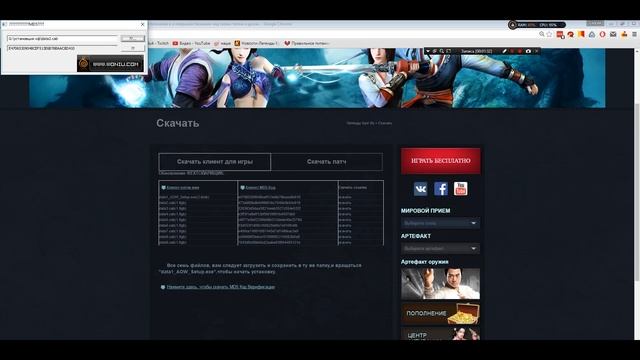Click the shield icon beside client files header
This screenshot has width=640, height=360.
(x=164, y=188)
